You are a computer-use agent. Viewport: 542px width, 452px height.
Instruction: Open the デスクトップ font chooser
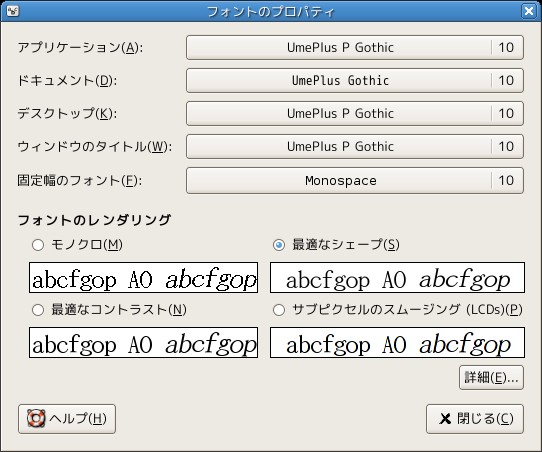pos(355,113)
